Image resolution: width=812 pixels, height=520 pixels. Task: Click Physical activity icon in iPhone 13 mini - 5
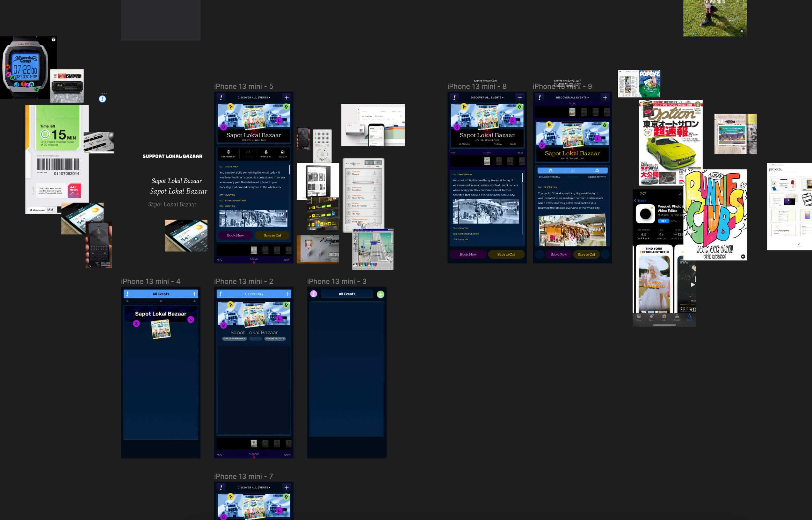[266, 152]
